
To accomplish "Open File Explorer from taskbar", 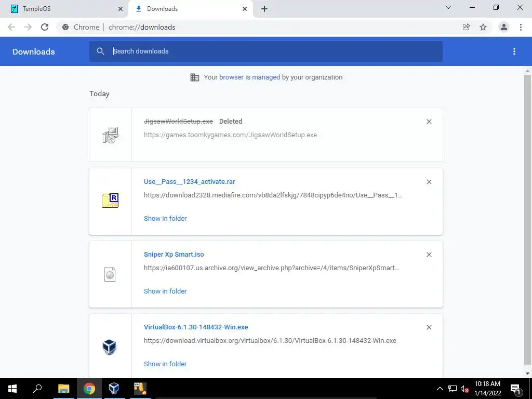I will pyautogui.click(x=63, y=389).
